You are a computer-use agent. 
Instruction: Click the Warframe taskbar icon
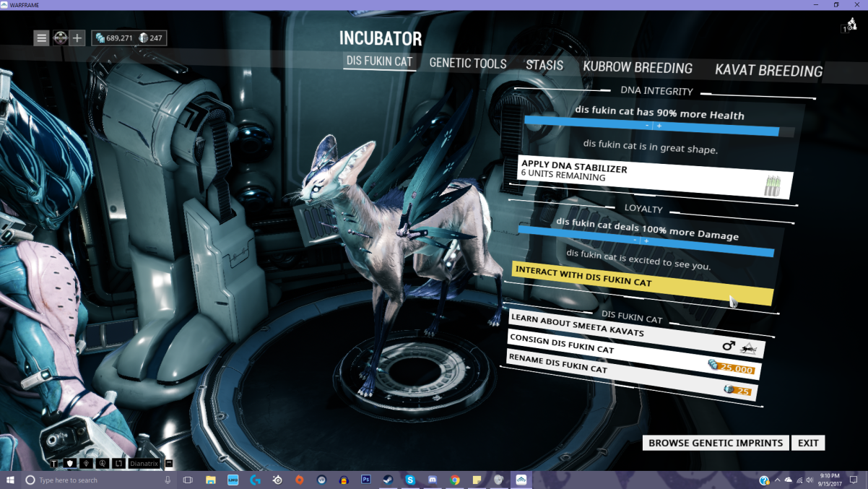click(521, 480)
